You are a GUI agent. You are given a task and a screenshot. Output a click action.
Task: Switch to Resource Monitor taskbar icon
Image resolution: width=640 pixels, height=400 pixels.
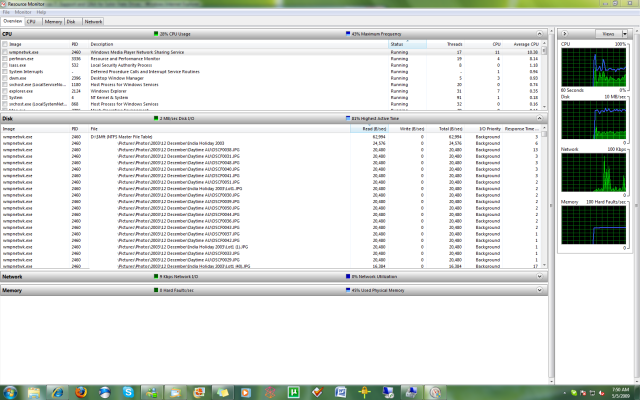point(435,392)
